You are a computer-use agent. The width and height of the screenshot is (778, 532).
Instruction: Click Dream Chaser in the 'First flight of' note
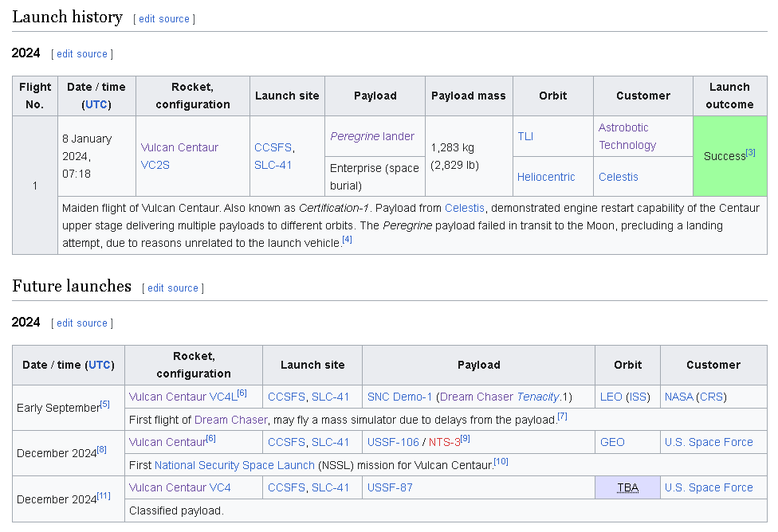[230, 420]
